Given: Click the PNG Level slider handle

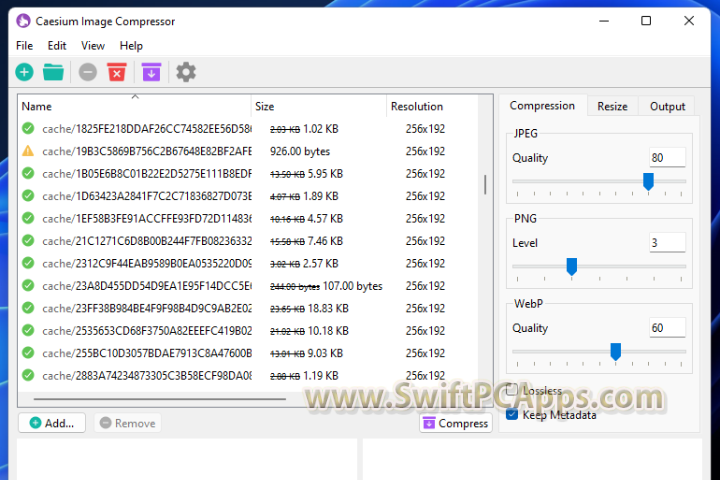Looking at the screenshot, I should click(572, 266).
